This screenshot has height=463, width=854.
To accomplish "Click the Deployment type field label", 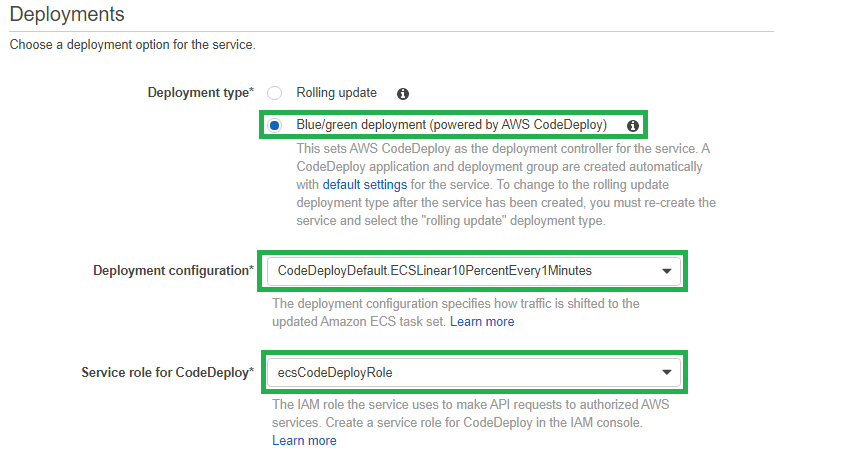I will click(200, 93).
